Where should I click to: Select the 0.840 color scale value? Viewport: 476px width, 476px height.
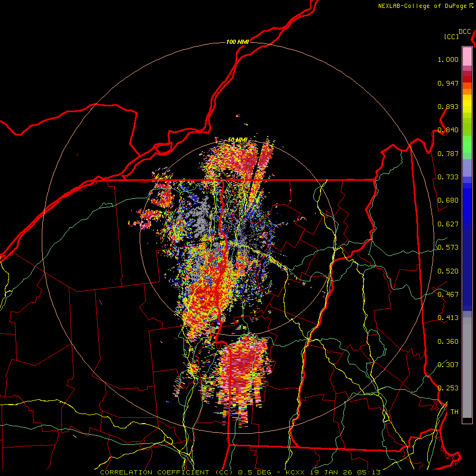click(x=448, y=130)
